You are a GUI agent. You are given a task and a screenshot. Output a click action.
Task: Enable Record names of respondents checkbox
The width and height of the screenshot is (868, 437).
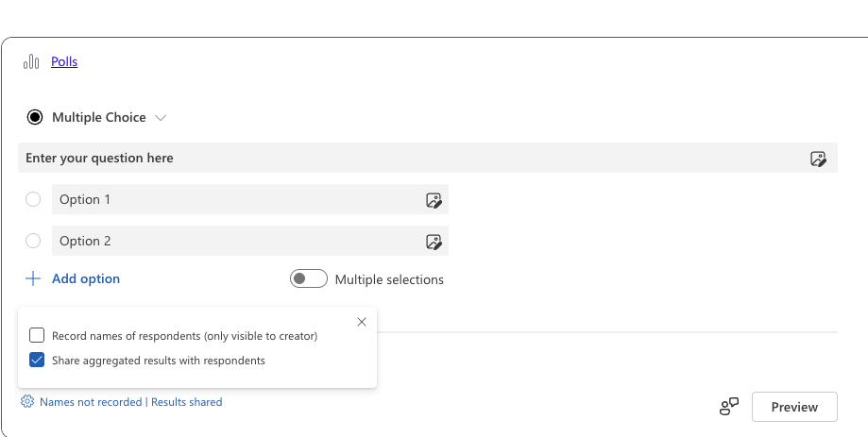pos(37,335)
